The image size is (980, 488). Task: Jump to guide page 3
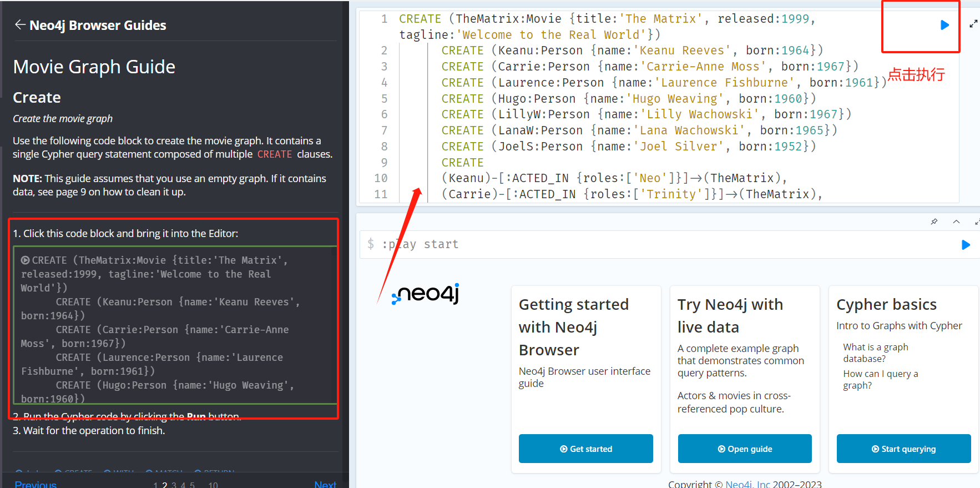(x=174, y=485)
